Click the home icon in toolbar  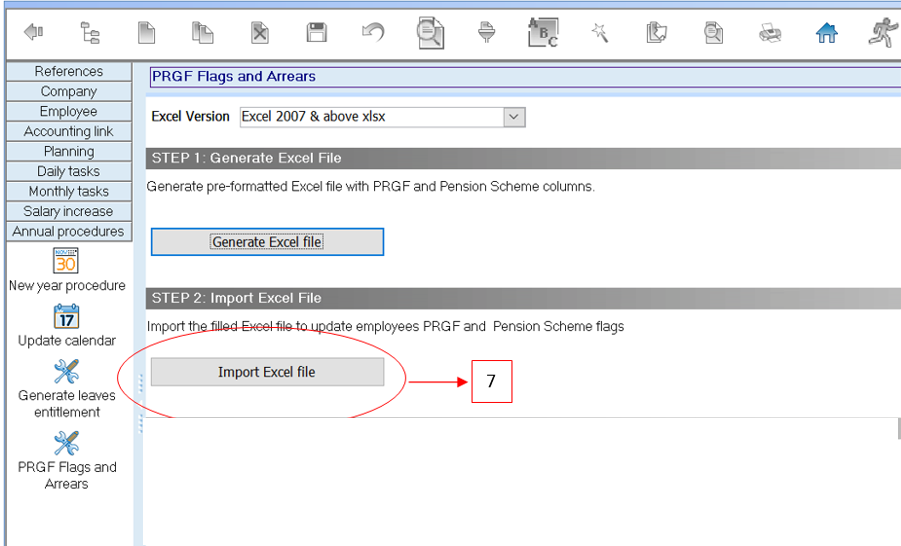click(x=826, y=33)
